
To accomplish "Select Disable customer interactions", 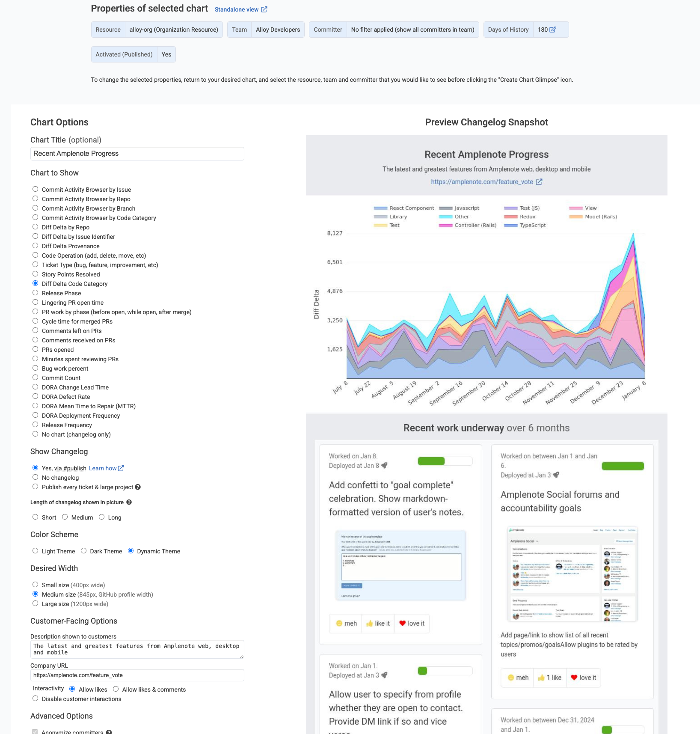I will click(36, 698).
